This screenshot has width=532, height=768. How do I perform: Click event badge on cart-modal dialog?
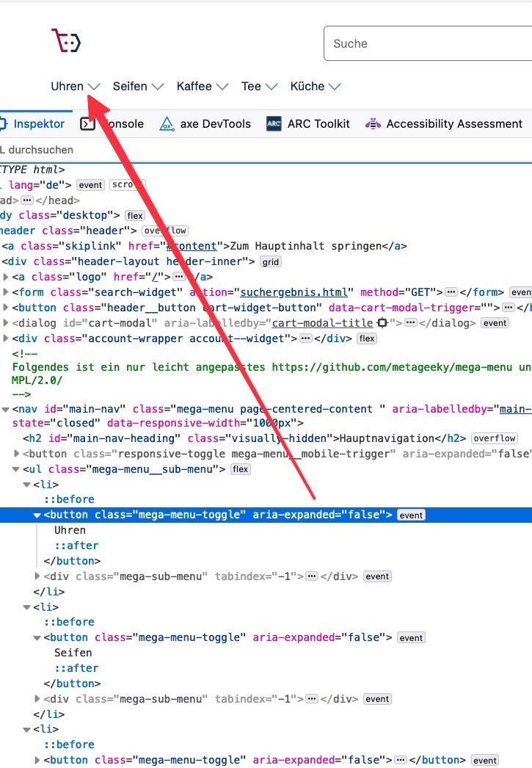pyautogui.click(x=495, y=323)
